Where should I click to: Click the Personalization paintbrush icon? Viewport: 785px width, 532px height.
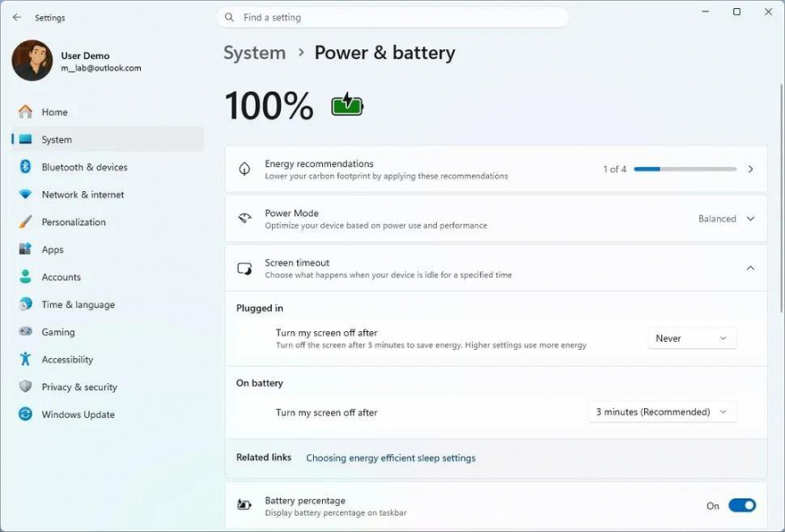(25, 222)
